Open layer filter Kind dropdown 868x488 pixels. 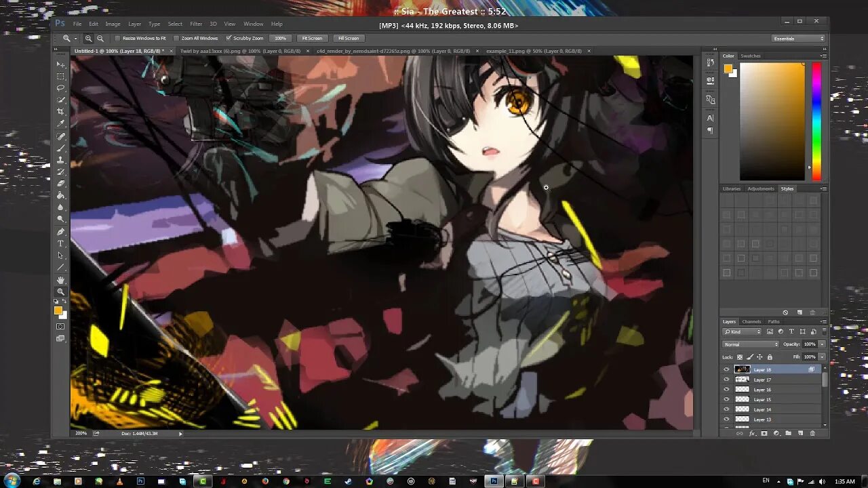[742, 331]
